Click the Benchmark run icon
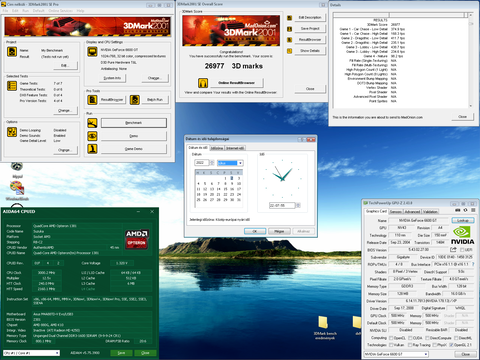 (x=92, y=123)
